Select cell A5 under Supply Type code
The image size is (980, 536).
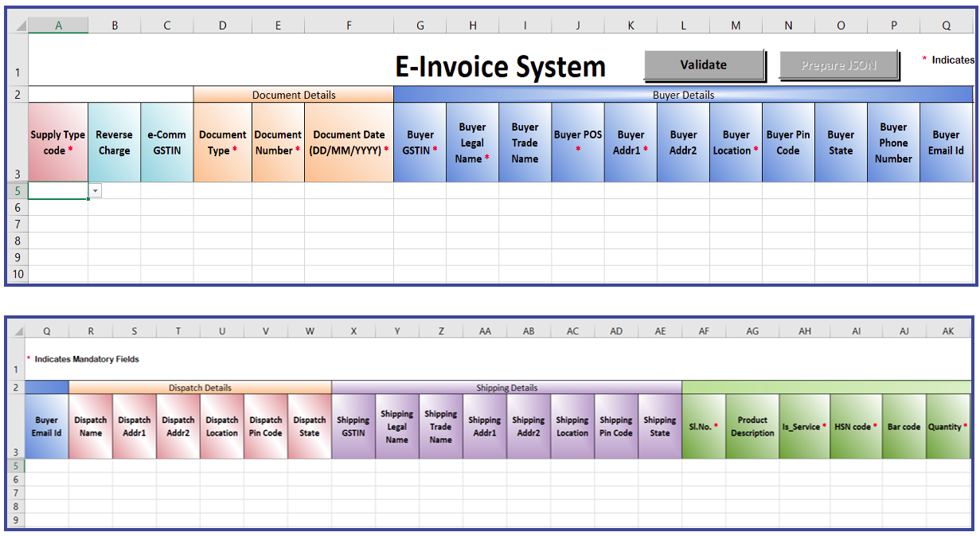(56, 190)
